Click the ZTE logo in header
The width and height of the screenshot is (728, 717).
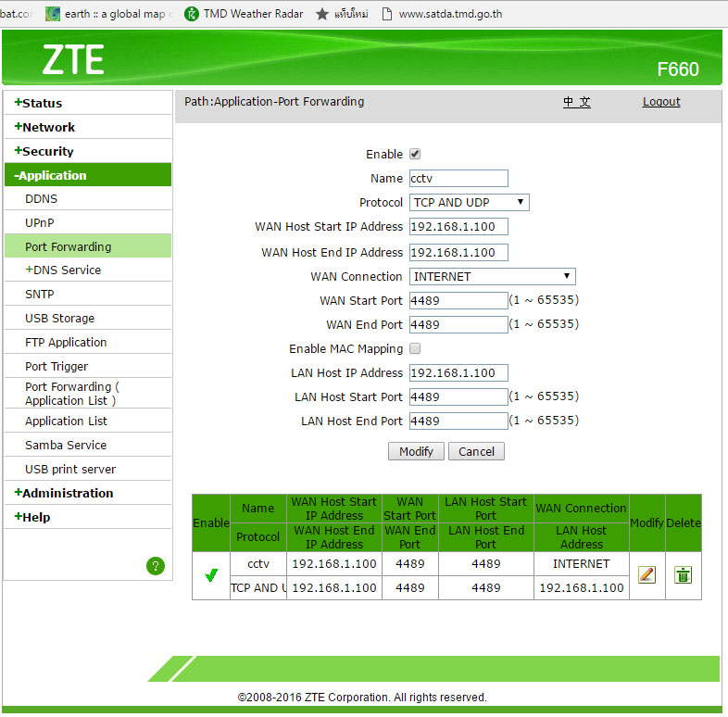pos(73,60)
